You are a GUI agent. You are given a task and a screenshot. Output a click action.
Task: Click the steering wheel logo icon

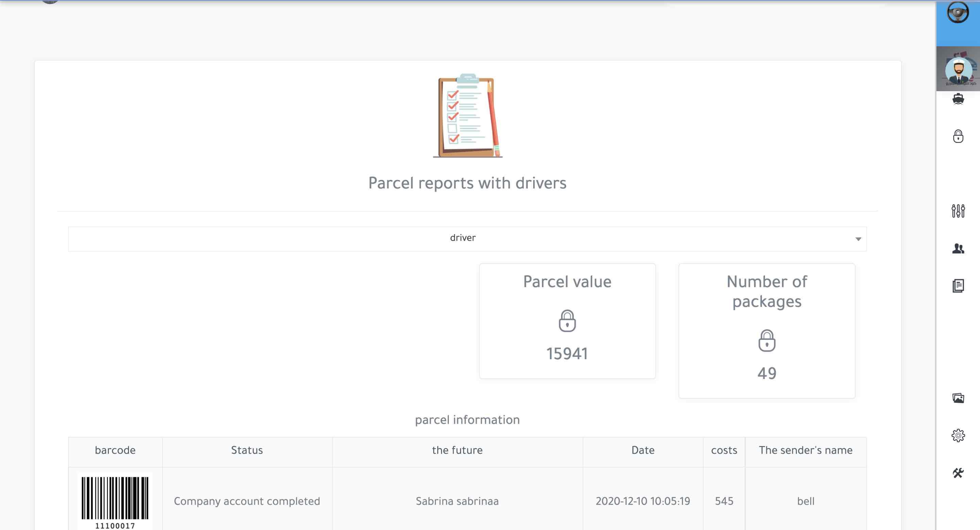click(957, 12)
